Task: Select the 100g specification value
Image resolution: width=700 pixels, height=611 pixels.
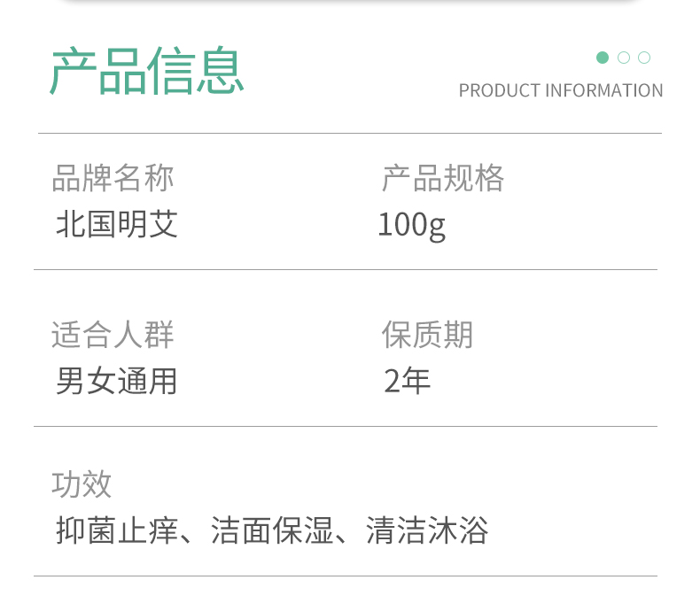Action: (x=412, y=225)
